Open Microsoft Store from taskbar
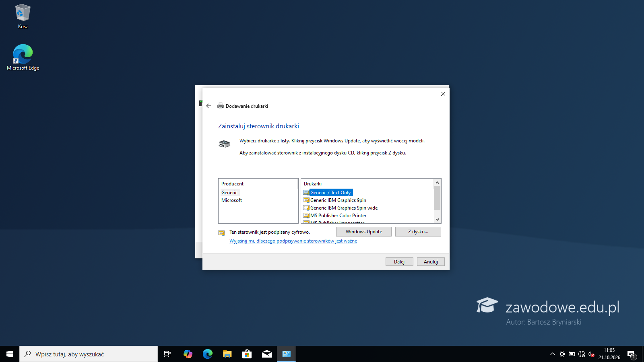 (247, 354)
